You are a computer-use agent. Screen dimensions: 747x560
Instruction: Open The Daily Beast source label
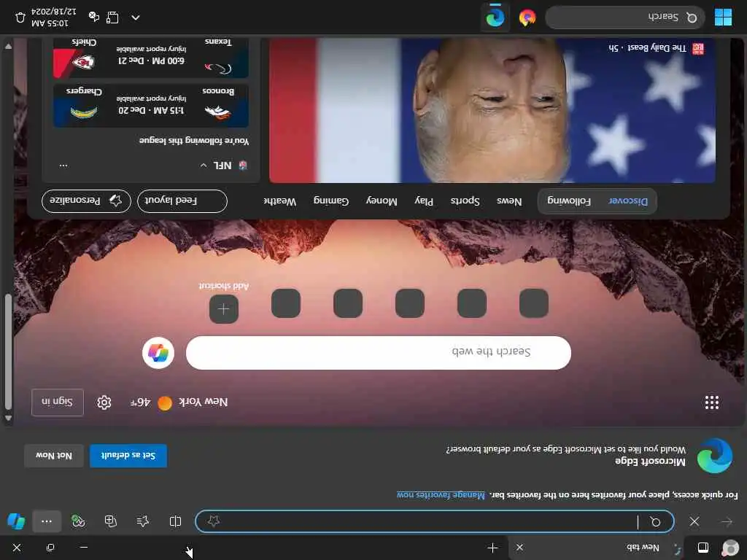[x=656, y=48]
